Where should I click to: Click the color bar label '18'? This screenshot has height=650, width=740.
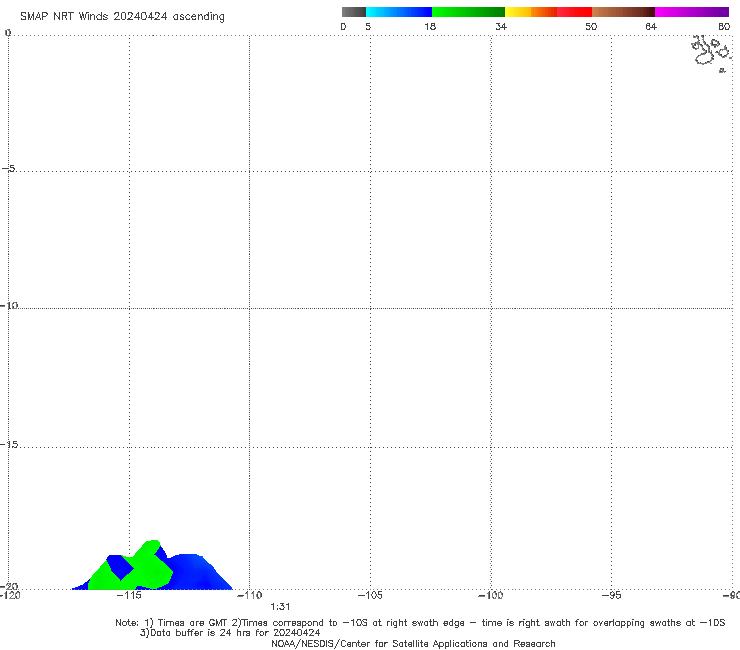tap(430, 26)
